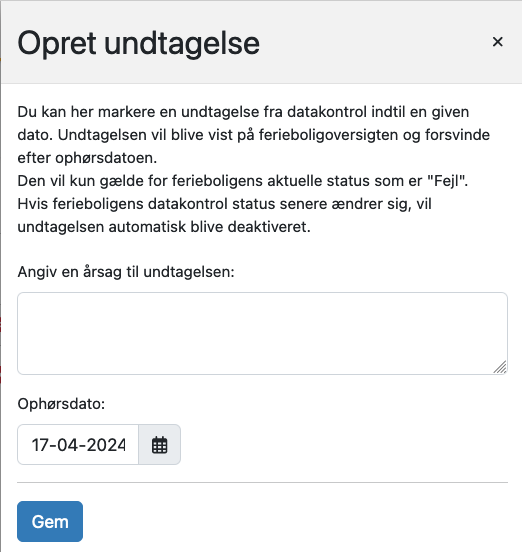Close the Opret undtagelse dialog

(497, 42)
